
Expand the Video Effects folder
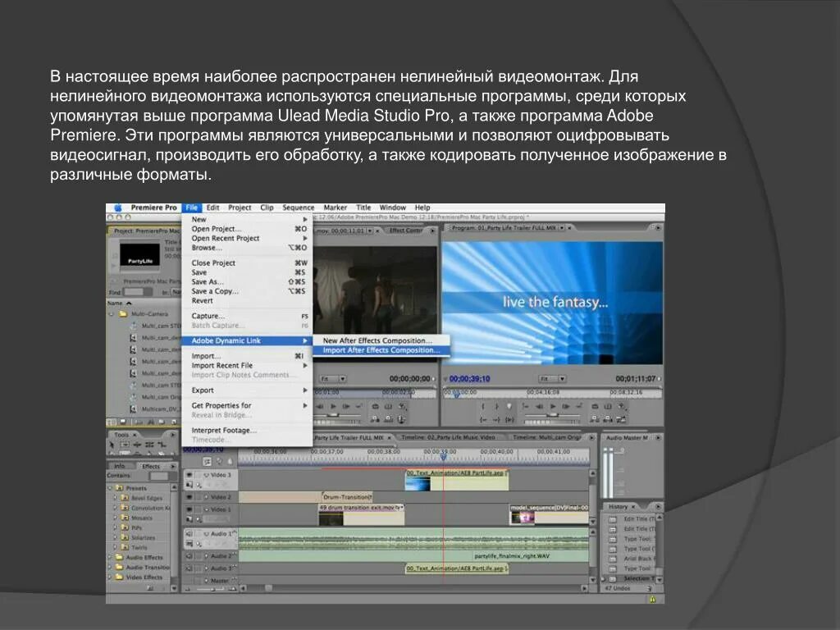tap(111, 577)
